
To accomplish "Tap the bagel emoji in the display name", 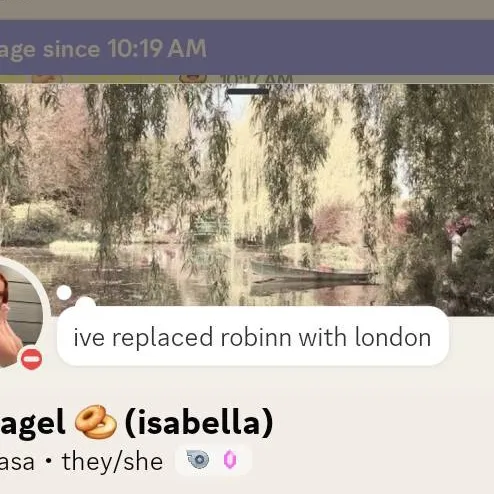I will (96, 422).
